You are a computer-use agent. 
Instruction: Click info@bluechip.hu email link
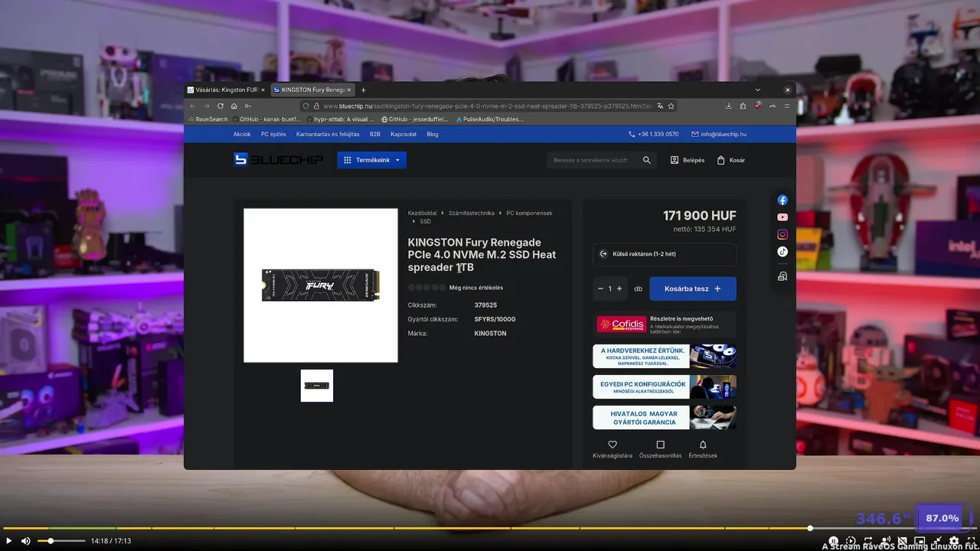pos(719,134)
